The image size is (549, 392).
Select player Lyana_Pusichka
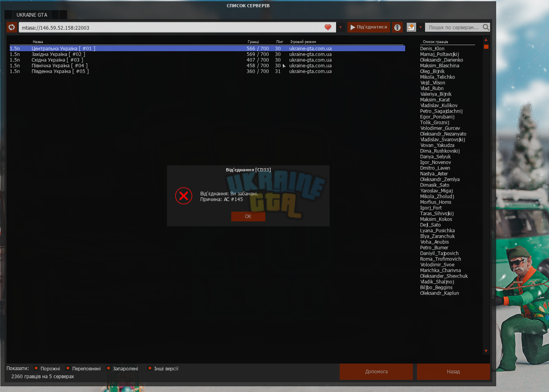coord(437,230)
